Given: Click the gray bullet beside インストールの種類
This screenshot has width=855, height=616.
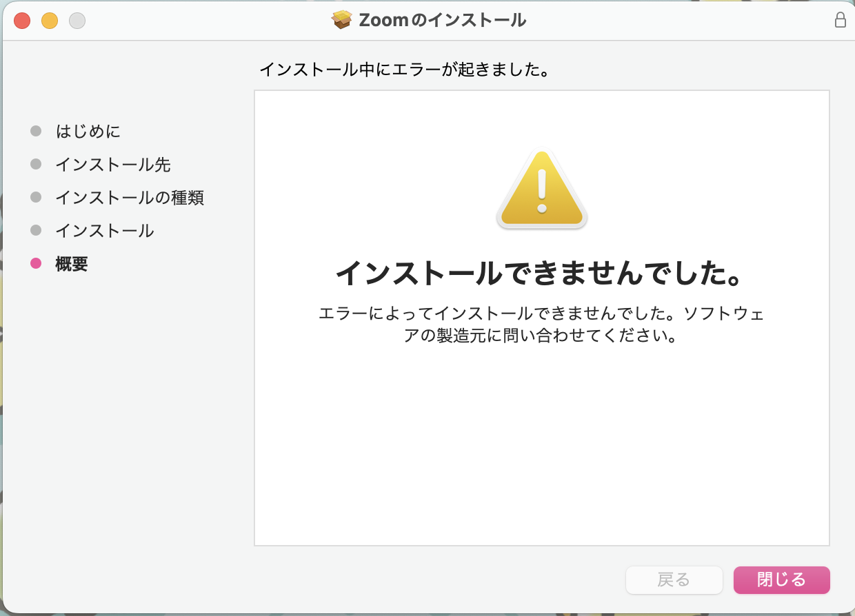Looking at the screenshot, I should pos(36,197).
